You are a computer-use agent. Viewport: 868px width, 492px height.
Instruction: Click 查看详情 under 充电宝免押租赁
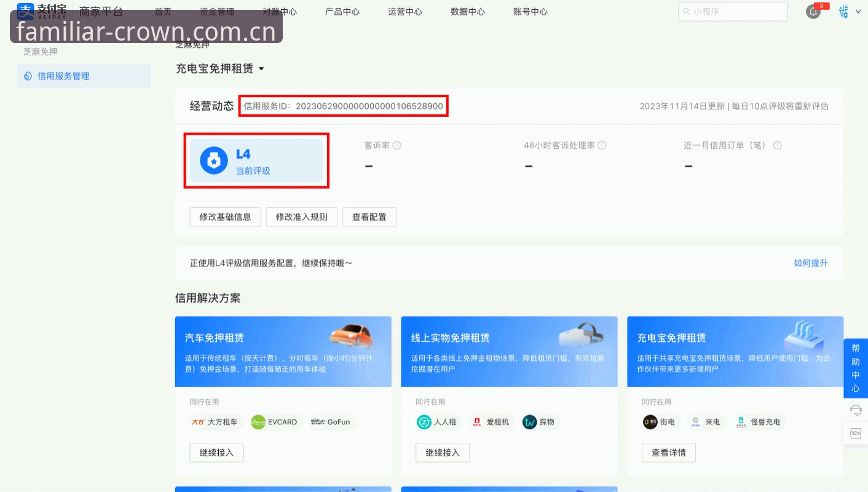point(669,452)
